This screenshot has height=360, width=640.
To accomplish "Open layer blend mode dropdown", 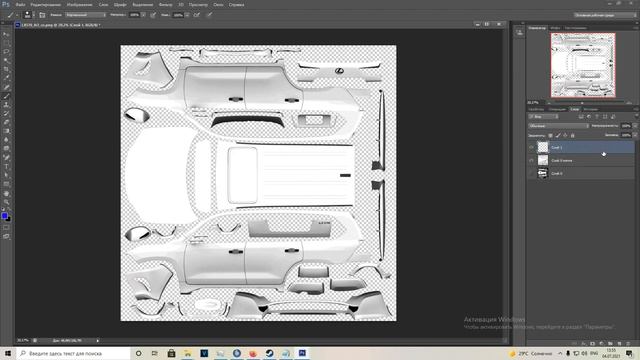I will tap(558, 126).
